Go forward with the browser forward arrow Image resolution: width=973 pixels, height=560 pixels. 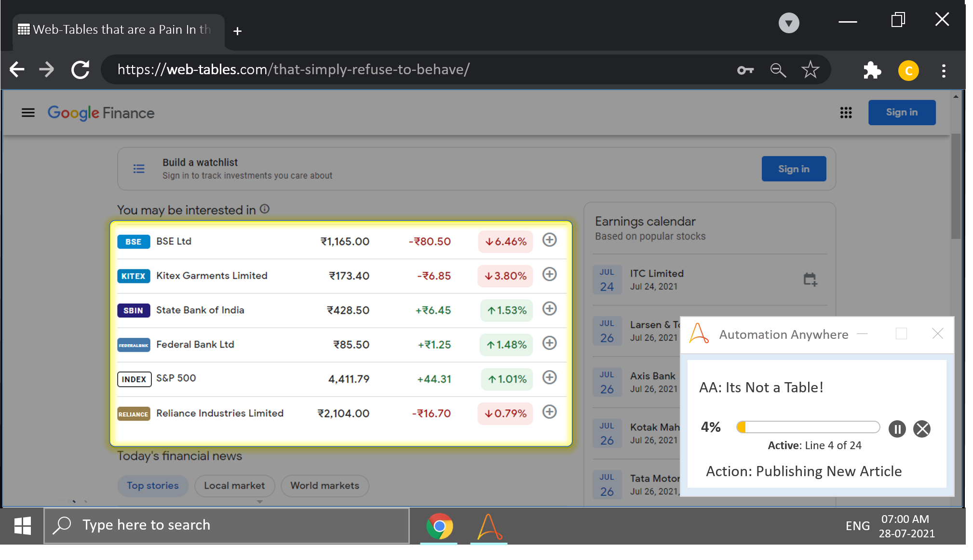tap(46, 70)
